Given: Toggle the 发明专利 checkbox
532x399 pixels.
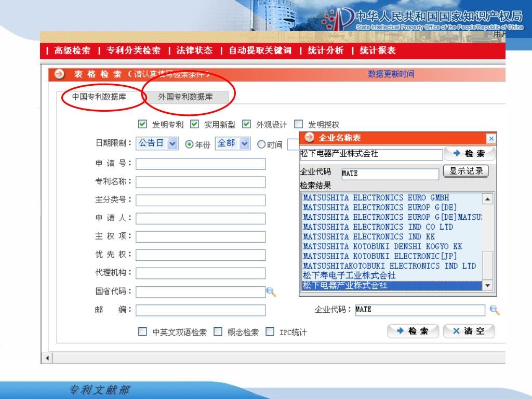Looking at the screenshot, I should coord(142,124).
